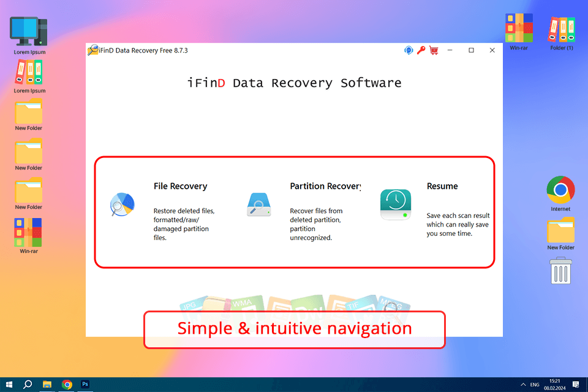Click "Recover files from deleted partition" description
This screenshot has width=588, height=392.
(x=316, y=224)
